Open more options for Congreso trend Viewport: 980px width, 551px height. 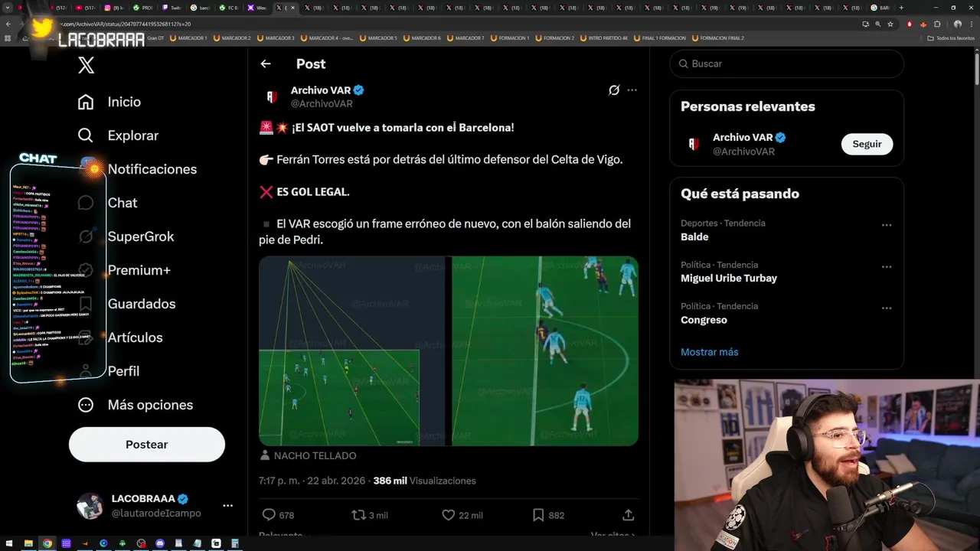click(887, 308)
